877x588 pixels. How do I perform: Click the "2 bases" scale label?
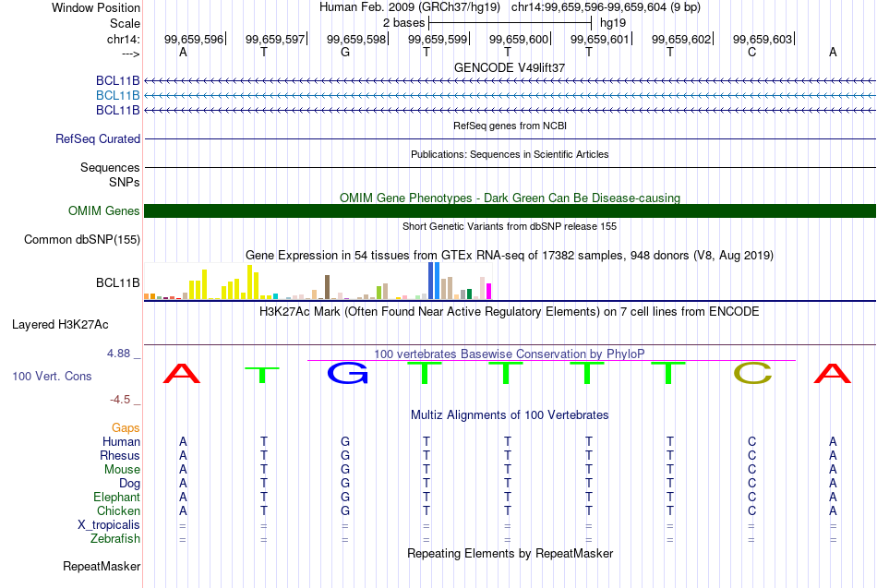403,23
